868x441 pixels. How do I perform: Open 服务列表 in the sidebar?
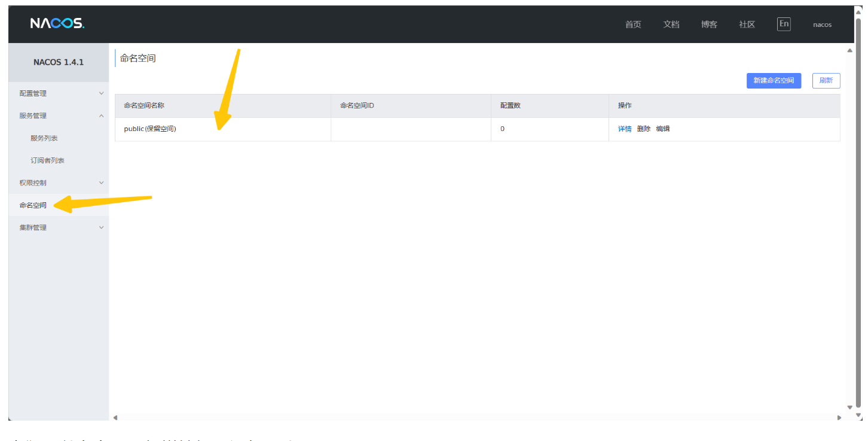coord(44,138)
